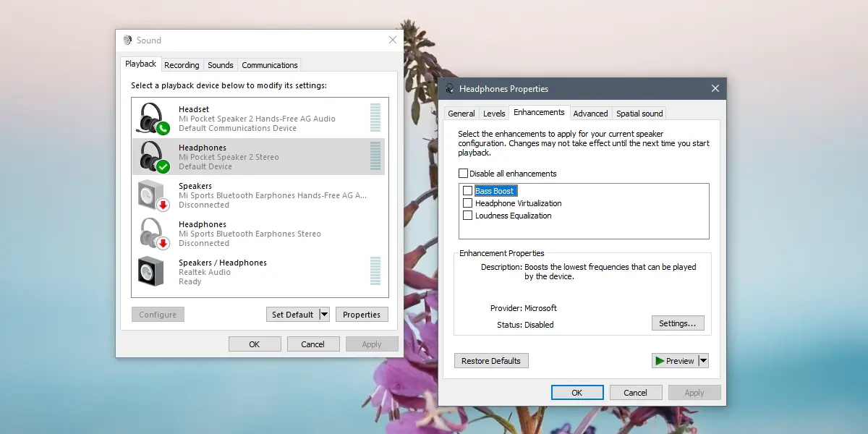Open the enhancement Settings... button
Screen dimensions: 868x434
point(678,323)
